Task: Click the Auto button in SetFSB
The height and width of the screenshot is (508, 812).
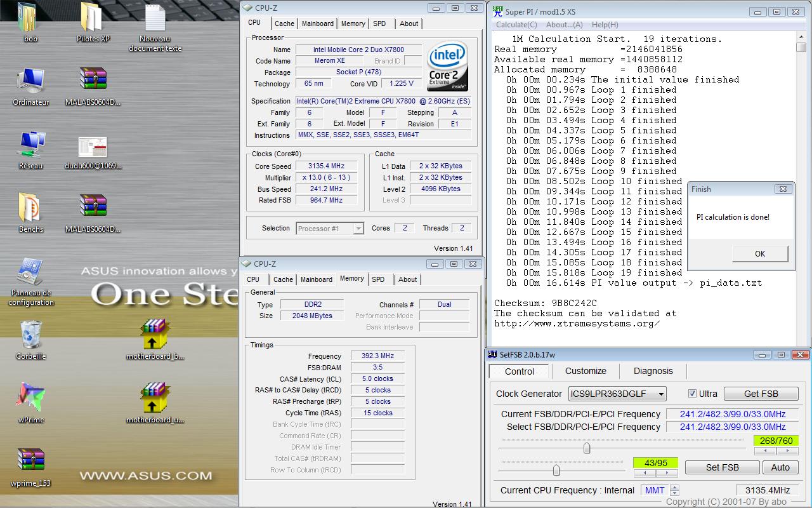Action: 780,467
